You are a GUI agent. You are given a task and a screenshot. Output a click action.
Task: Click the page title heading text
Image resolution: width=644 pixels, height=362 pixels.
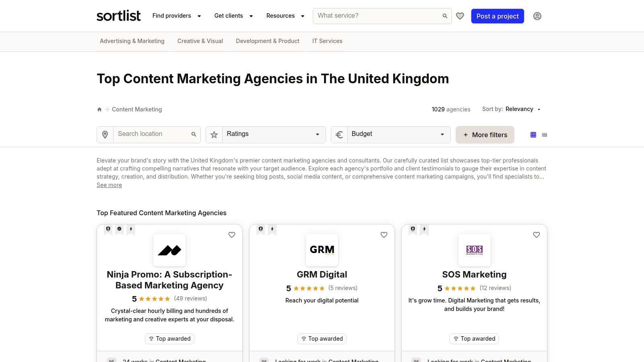(273, 79)
